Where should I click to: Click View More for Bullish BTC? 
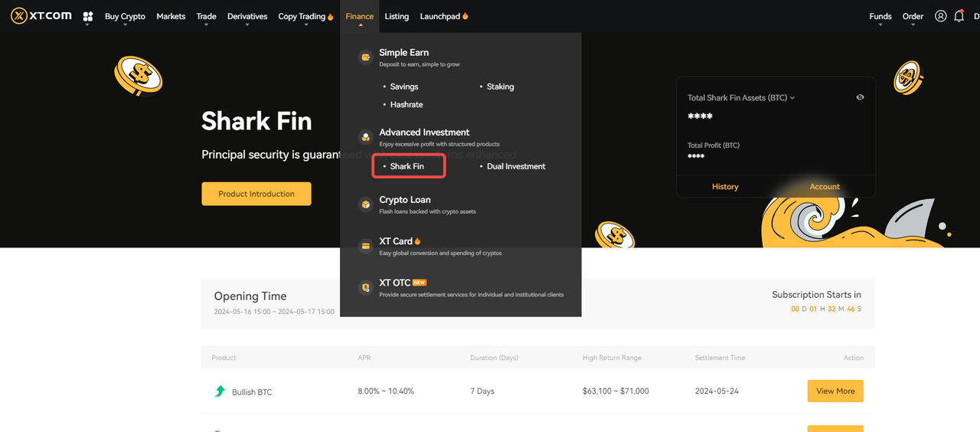click(835, 391)
